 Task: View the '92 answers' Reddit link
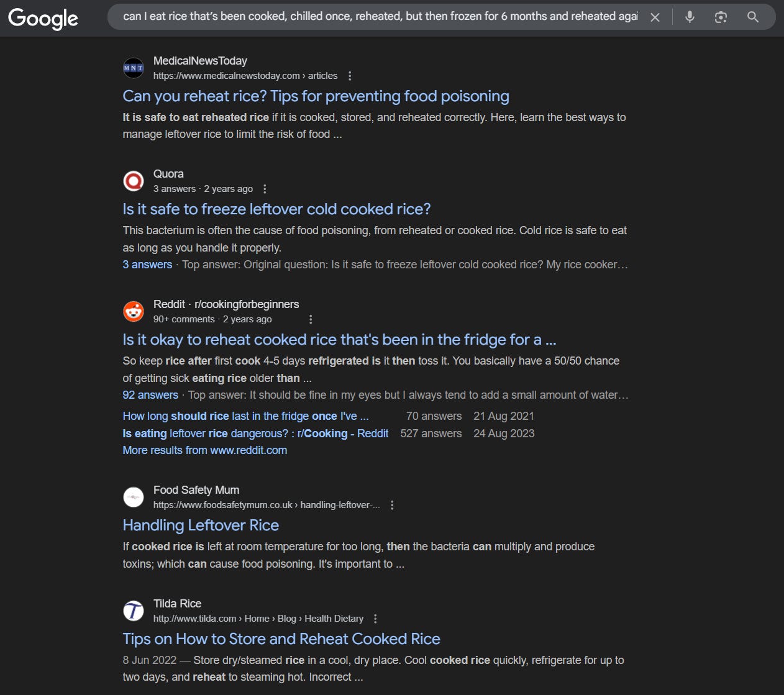tap(150, 395)
